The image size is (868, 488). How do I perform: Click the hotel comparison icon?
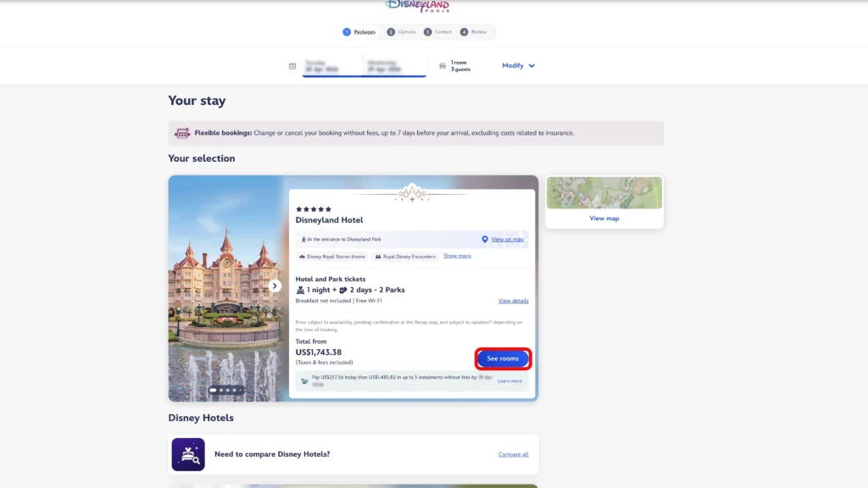pyautogui.click(x=188, y=454)
